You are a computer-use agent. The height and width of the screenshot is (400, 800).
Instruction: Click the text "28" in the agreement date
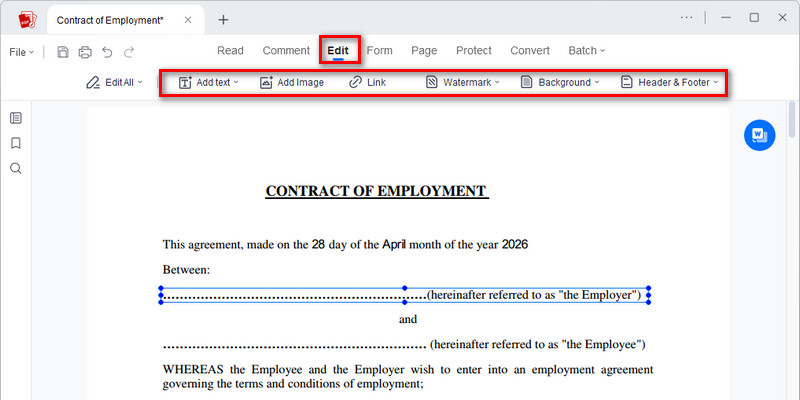click(x=318, y=244)
